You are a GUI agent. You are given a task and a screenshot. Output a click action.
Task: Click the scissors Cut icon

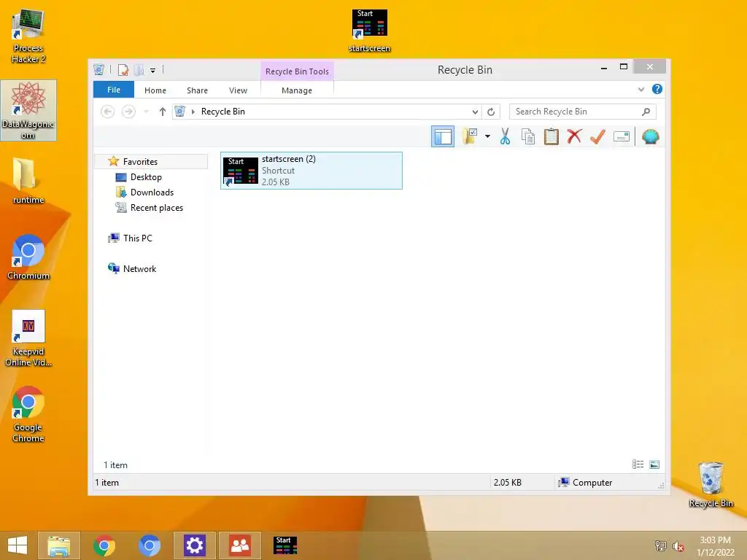pos(505,136)
